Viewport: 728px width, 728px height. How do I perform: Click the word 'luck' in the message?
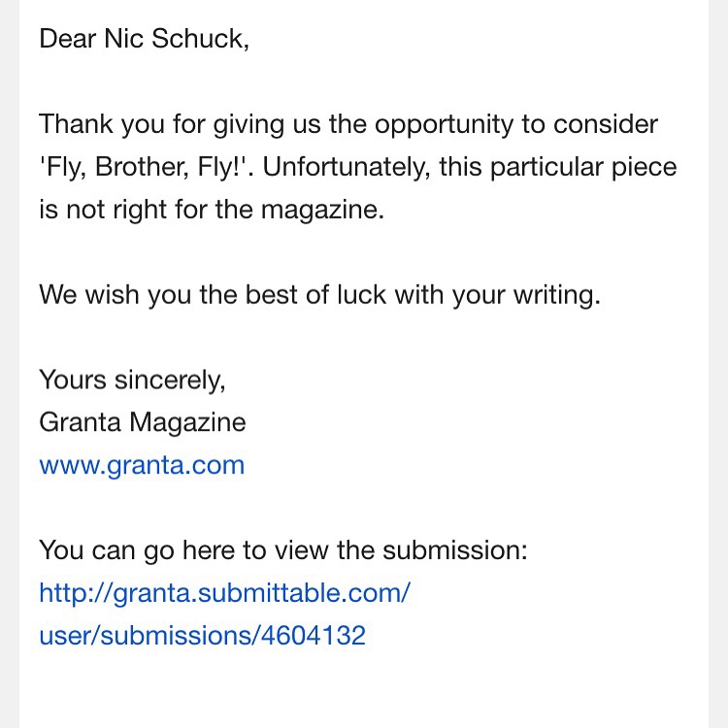[x=376, y=294]
